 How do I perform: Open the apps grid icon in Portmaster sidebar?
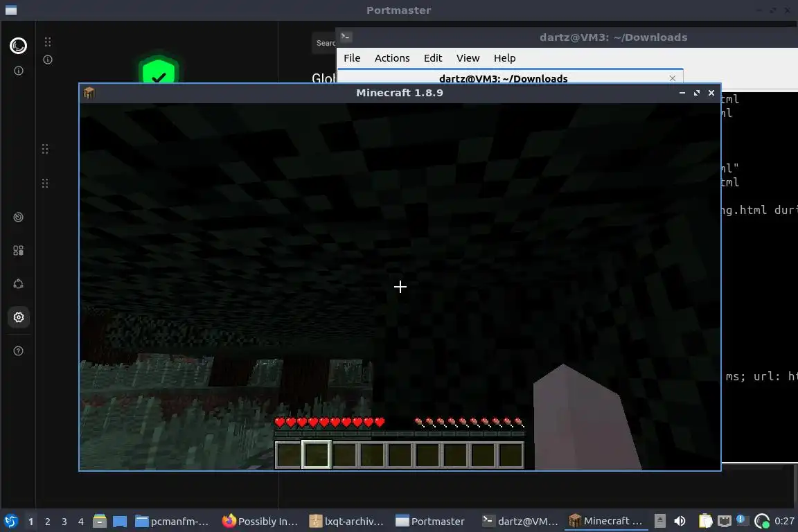pyautogui.click(x=18, y=251)
